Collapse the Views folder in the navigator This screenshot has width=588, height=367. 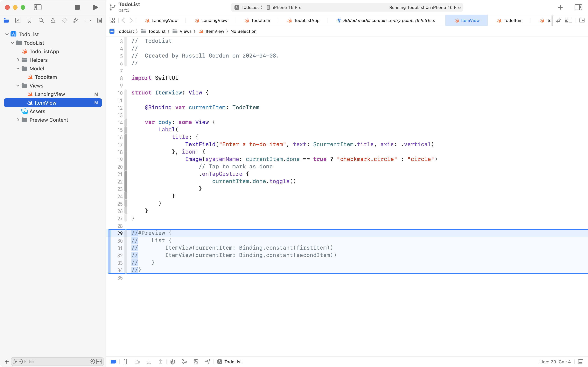tap(18, 86)
